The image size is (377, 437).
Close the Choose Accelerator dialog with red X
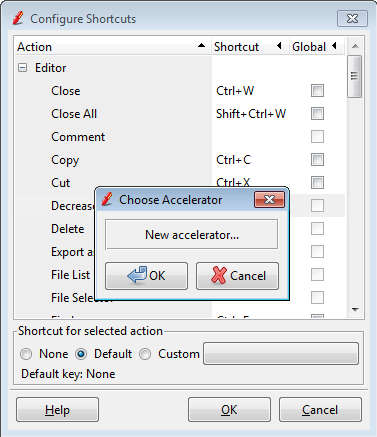tap(269, 199)
